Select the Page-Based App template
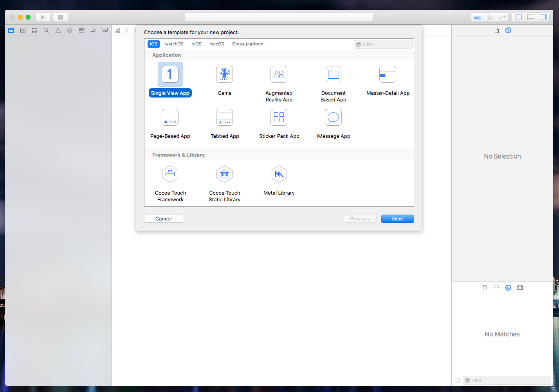The width and height of the screenshot is (559, 392). coord(170,124)
